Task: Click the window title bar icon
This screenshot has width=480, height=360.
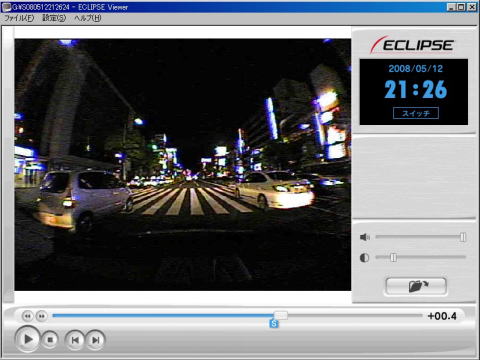Action: [x=6, y=7]
